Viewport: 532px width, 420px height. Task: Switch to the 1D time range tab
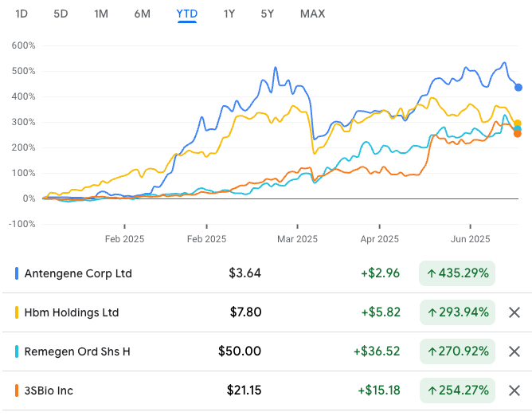point(22,14)
